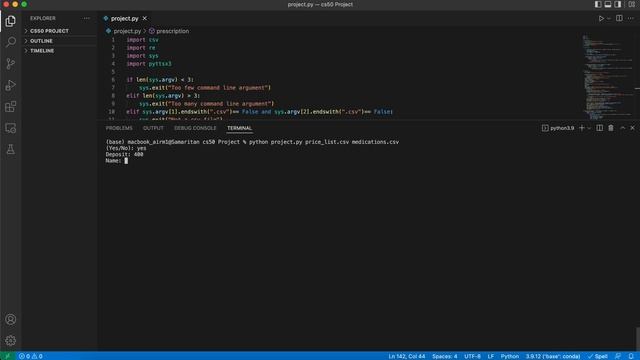Toggle Primary Side Bar layout icon
640x360 pixels.
tap(598, 4)
